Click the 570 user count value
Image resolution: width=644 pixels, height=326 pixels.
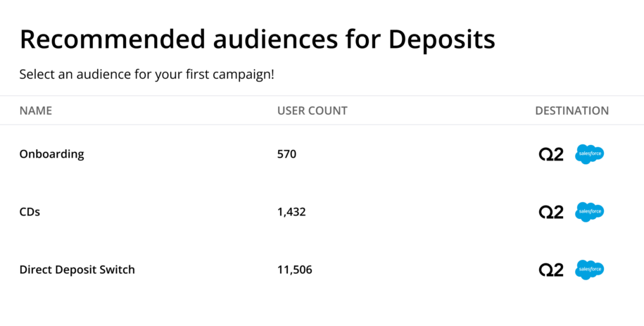(287, 154)
